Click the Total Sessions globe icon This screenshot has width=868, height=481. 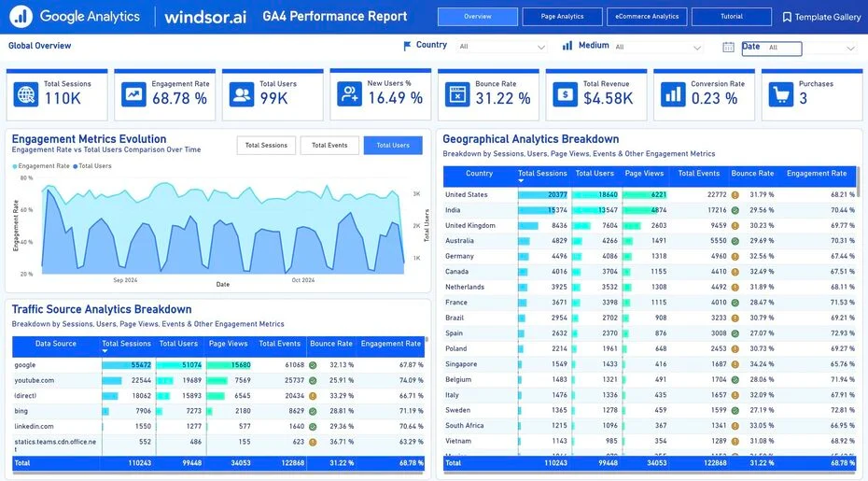click(25, 94)
